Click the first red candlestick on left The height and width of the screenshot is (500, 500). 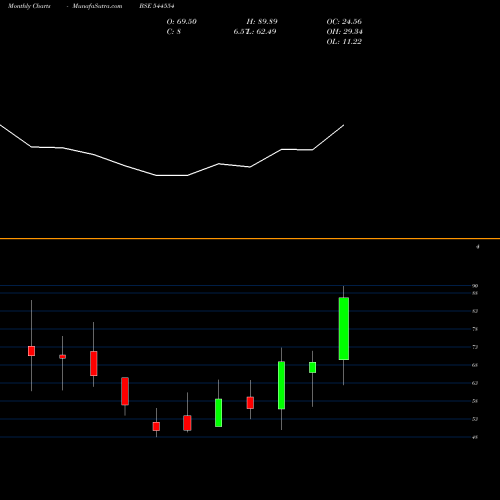tap(31, 351)
